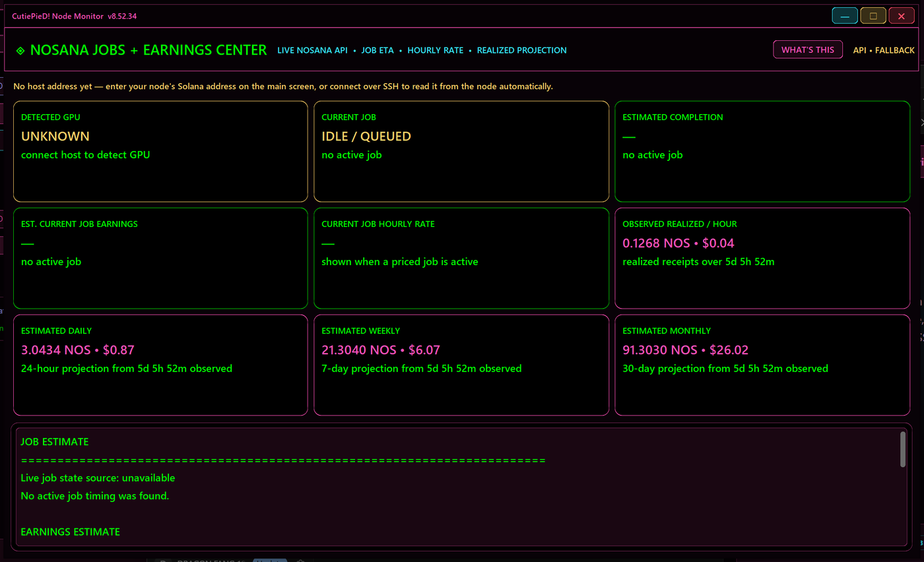This screenshot has width=924, height=562.
Task: Click the 21.3040 NOS • $6.07 value
Action: (x=381, y=350)
